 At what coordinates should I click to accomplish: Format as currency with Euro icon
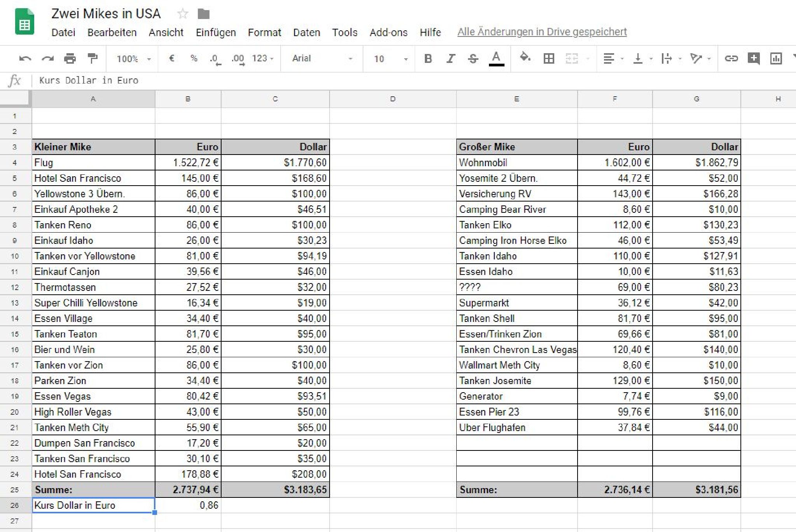point(171,58)
